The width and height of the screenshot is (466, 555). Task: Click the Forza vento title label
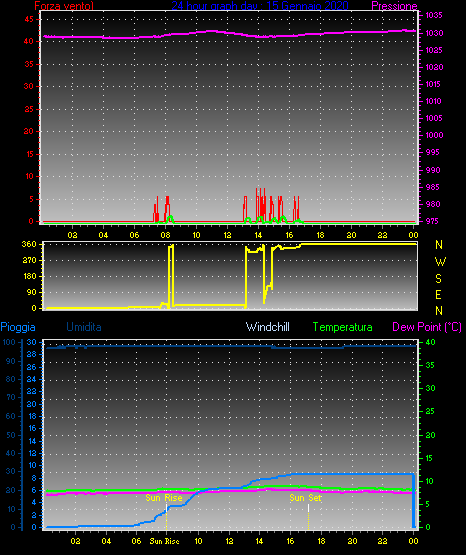coord(64,6)
